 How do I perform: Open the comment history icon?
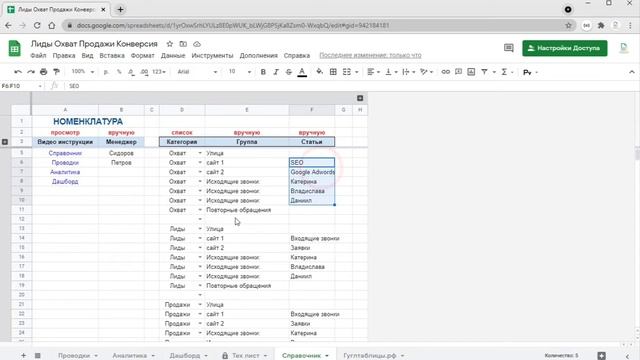click(x=509, y=48)
